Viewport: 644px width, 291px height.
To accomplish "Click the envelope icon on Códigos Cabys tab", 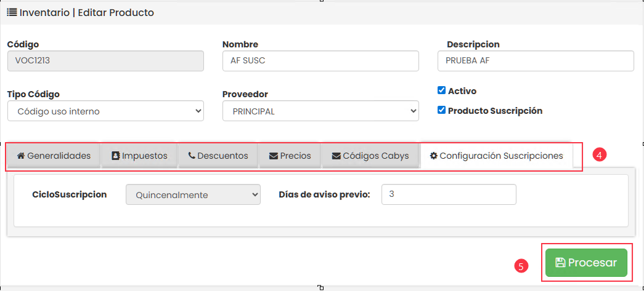I will pos(336,156).
